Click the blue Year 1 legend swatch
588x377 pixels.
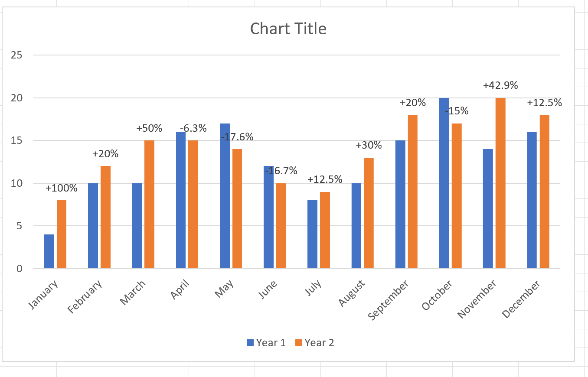tap(250, 343)
